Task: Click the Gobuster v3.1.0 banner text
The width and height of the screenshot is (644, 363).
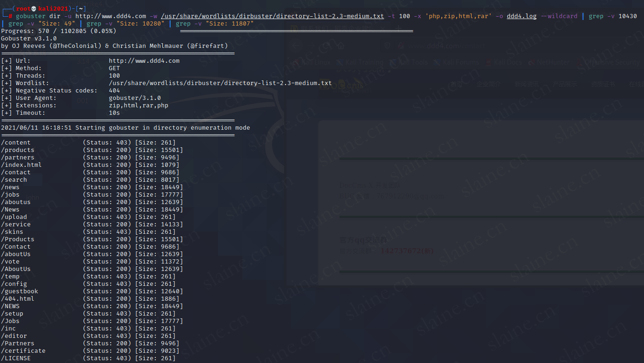Action: pos(29,39)
